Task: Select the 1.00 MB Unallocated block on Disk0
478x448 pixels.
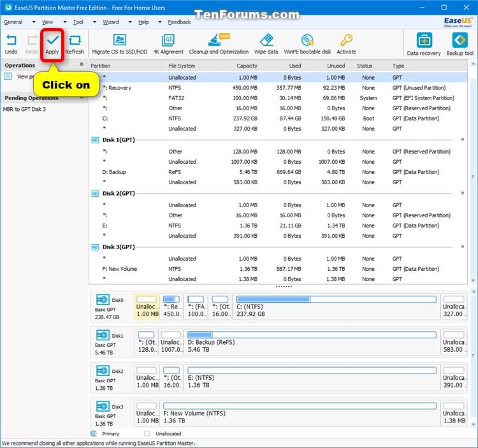Action: 147,307
